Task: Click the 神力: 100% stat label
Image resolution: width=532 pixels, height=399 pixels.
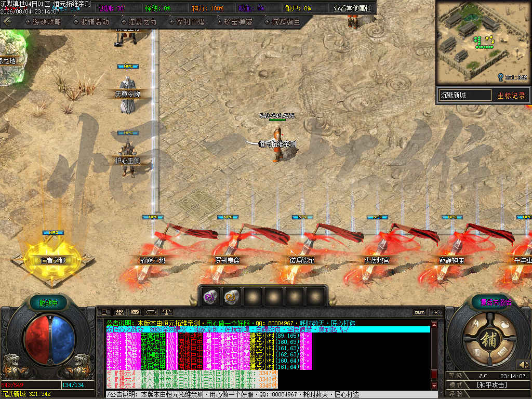Action: (x=208, y=8)
